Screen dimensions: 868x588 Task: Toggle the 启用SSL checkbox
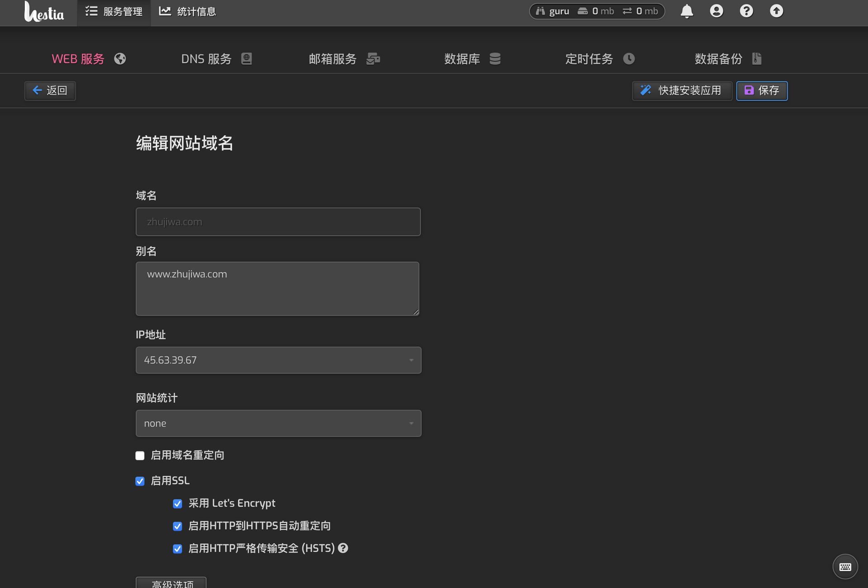click(140, 481)
